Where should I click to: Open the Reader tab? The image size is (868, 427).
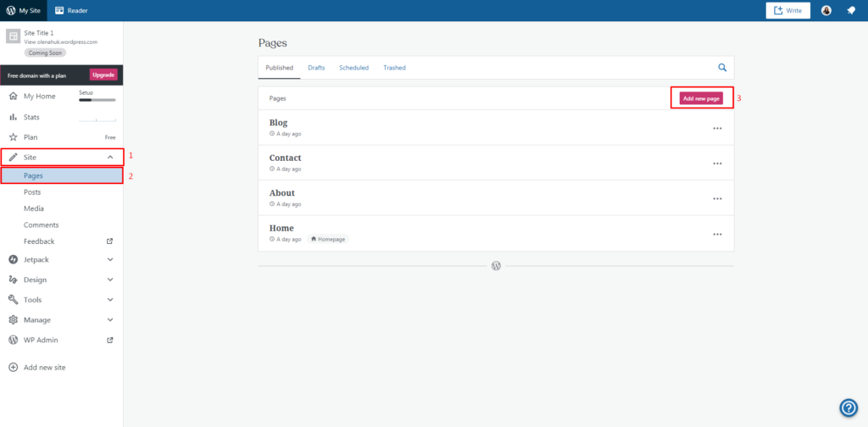71,10
